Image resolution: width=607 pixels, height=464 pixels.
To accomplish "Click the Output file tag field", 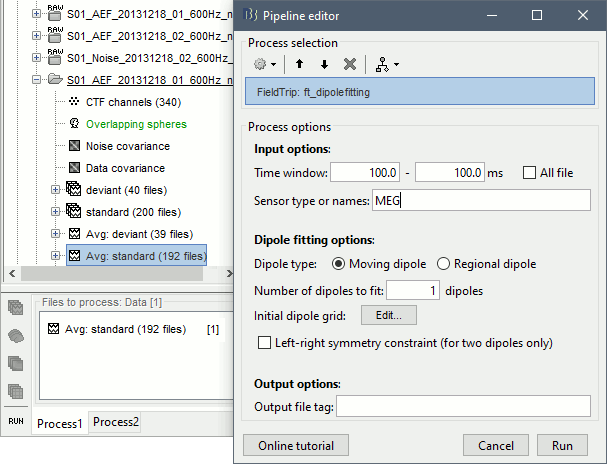I will (x=463, y=406).
